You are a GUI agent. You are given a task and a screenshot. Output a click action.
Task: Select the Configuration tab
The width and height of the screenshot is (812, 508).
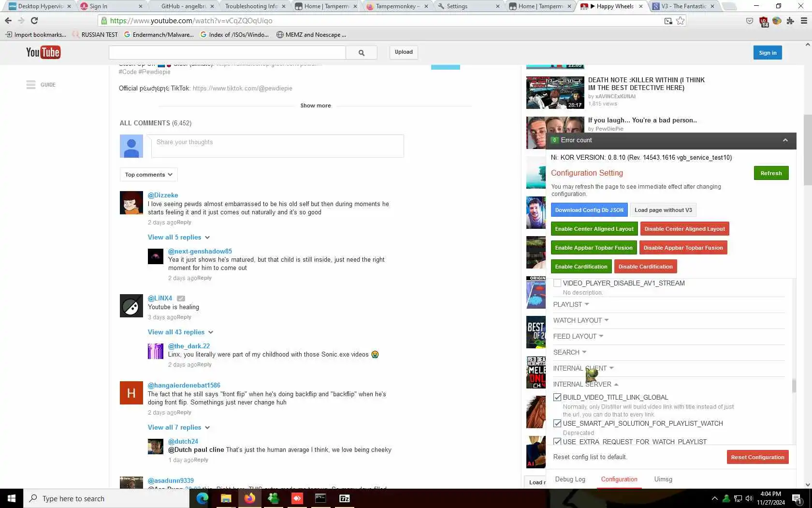619,479
